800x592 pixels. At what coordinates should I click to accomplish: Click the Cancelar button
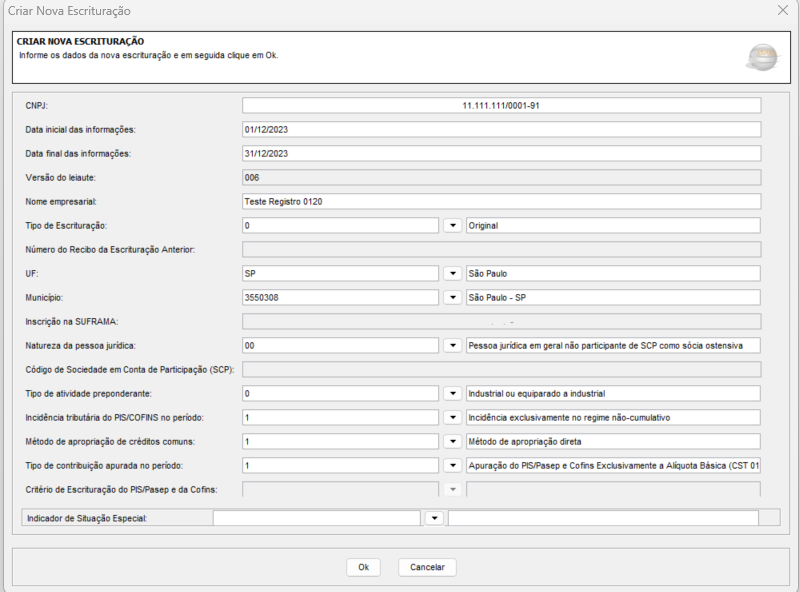(x=427, y=567)
